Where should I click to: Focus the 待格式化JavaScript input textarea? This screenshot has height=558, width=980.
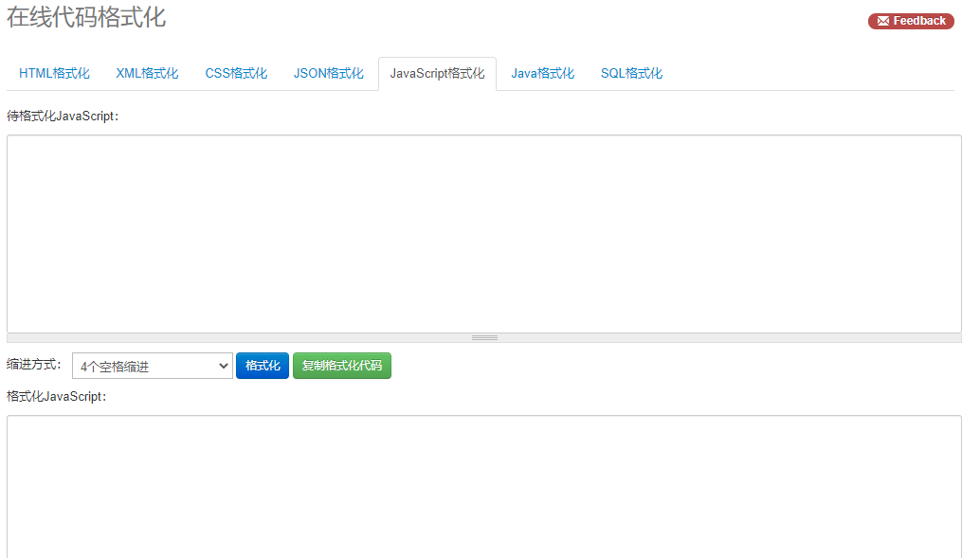pyautogui.click(x=483, y=234)
